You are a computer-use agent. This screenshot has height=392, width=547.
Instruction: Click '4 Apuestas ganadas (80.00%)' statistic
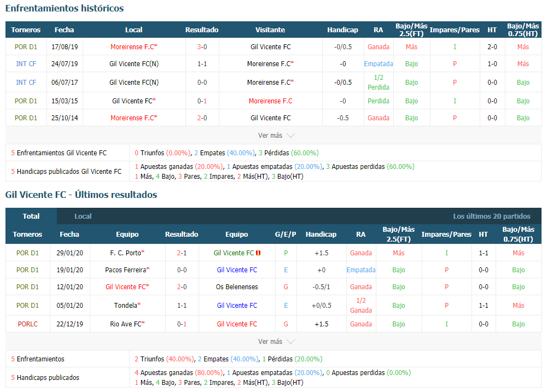tap(179, 373)
